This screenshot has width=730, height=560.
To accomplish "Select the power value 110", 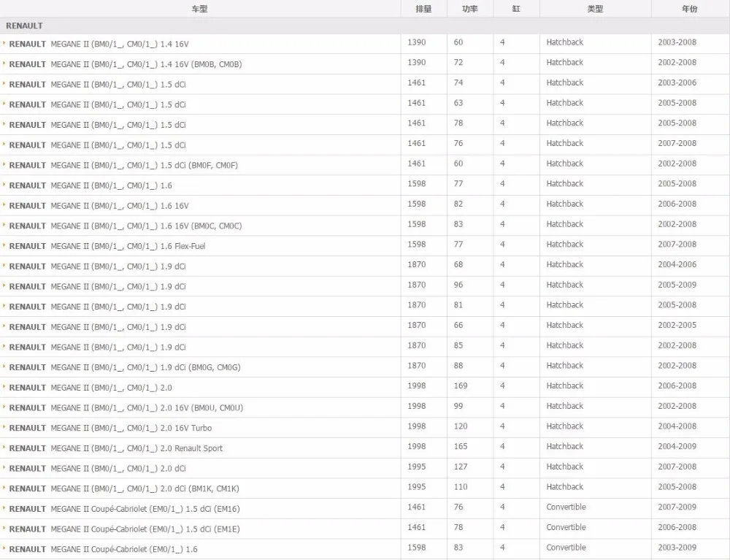I will 461,487.
